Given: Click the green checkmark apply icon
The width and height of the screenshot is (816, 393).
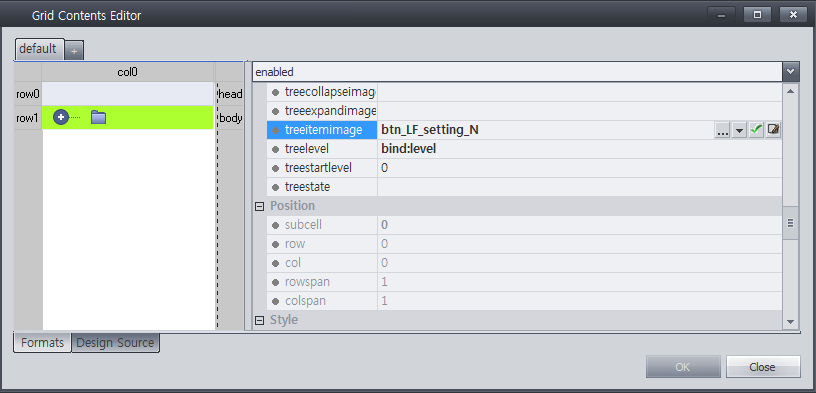Looking at the screenshot, I should click(x=756, y=130).
